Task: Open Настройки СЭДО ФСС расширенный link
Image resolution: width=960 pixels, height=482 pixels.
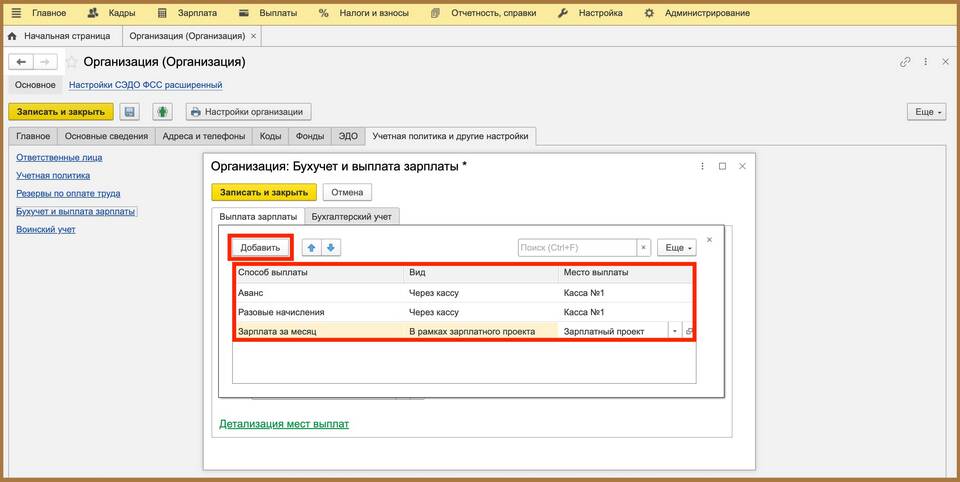Action: click(145, 85)
